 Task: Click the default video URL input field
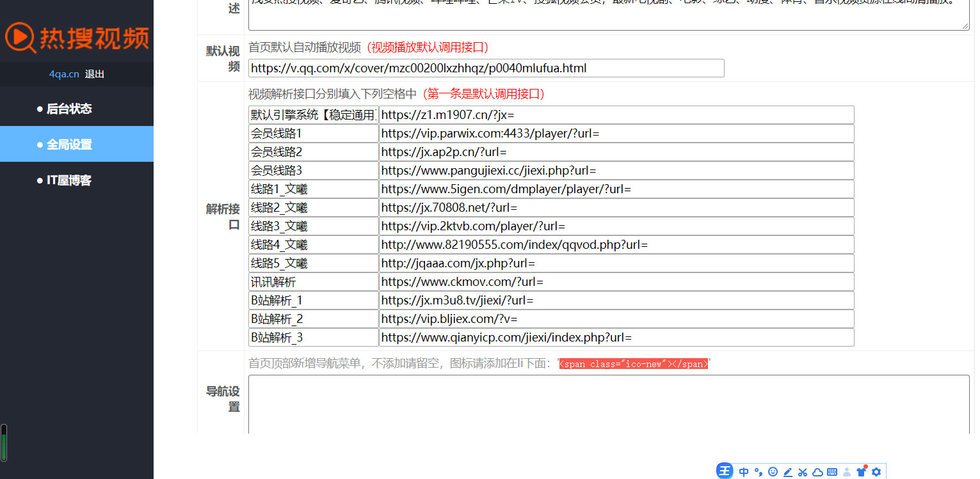[485, 68]
